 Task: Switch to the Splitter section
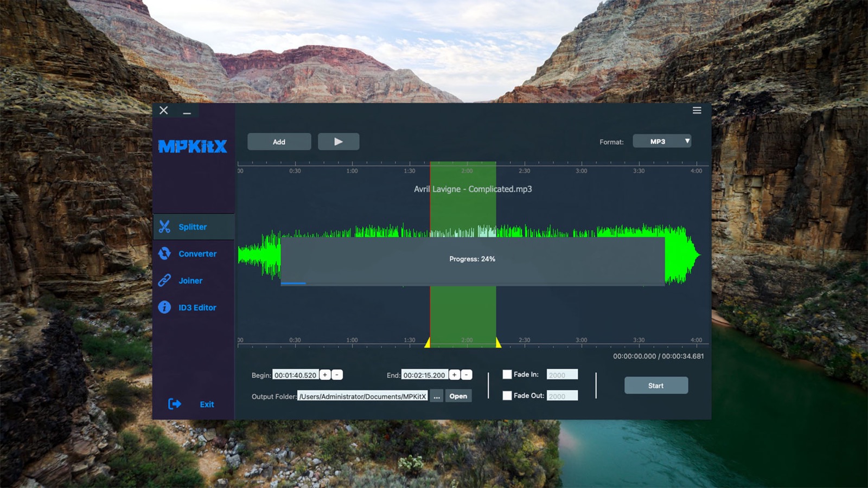pos(194,227)
